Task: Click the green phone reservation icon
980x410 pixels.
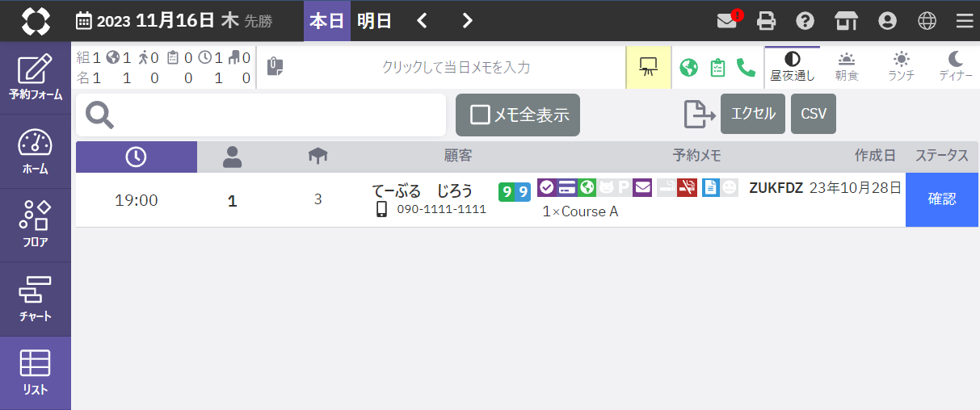Action: point(747,67)
